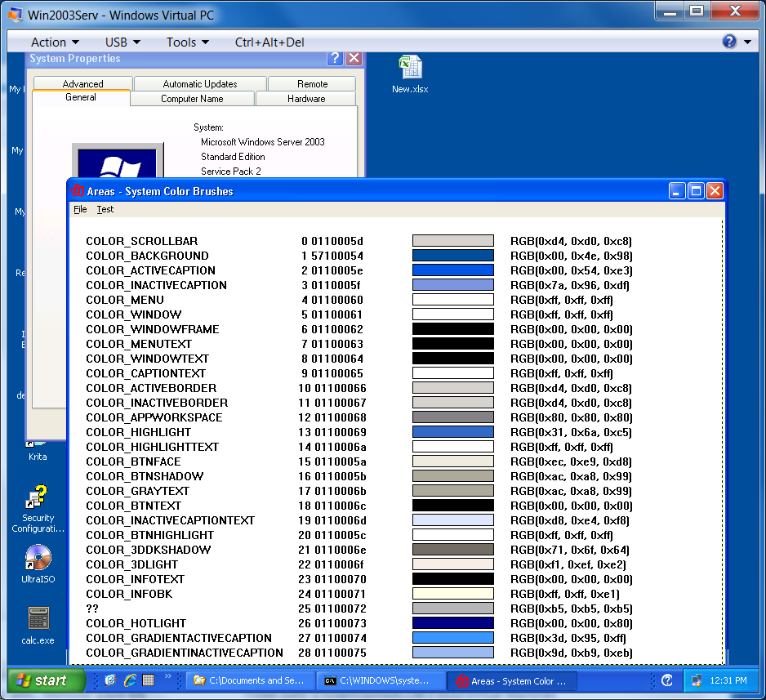Click Microsoft Windows Server 2003 text
Screen dimensions: 766x700
coord(263,142)
